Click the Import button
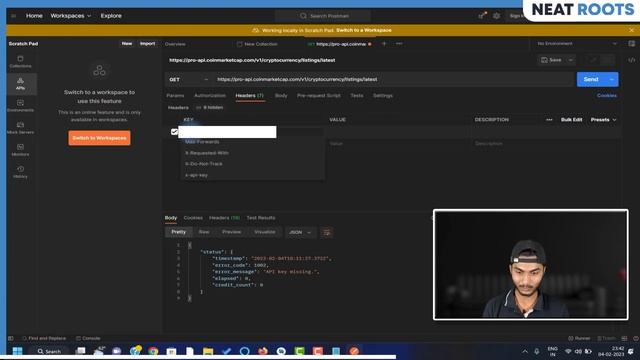This screenshot has width=640, height=360. pyautogui.click(x=147, y=44)
